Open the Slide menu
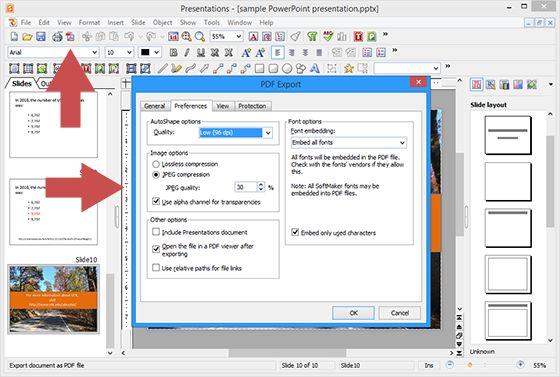 pyautogui.click(x=138, y=22)
